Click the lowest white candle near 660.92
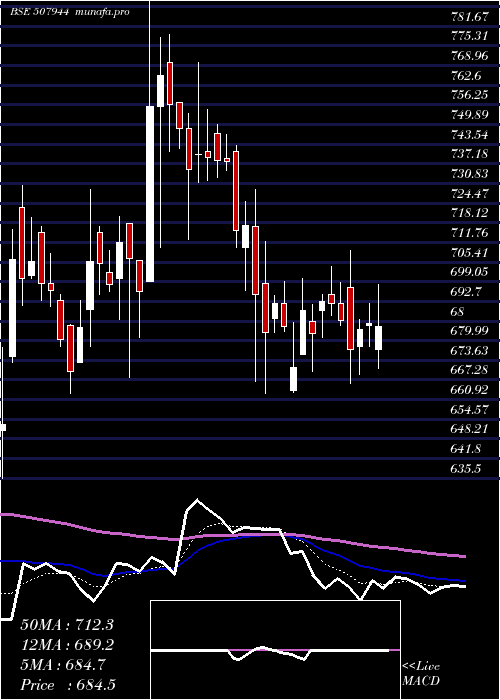The height and width of the screenshot is (700, 500). pyautogui.click(x=293, y=379)
